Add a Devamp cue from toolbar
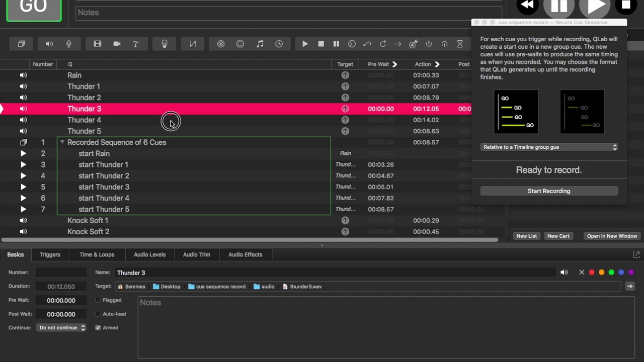The image size is (644, 362). tap(382, 44)
